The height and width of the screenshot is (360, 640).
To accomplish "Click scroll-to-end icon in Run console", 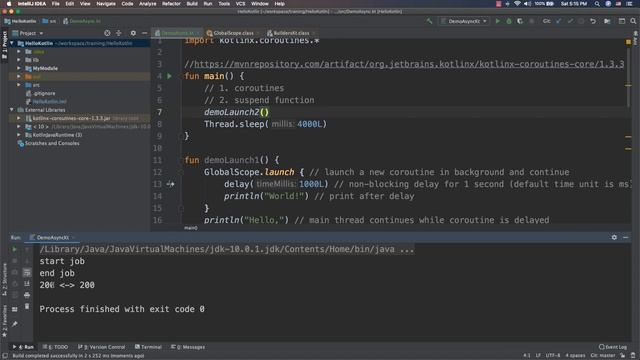I will (x=27, y=284).
